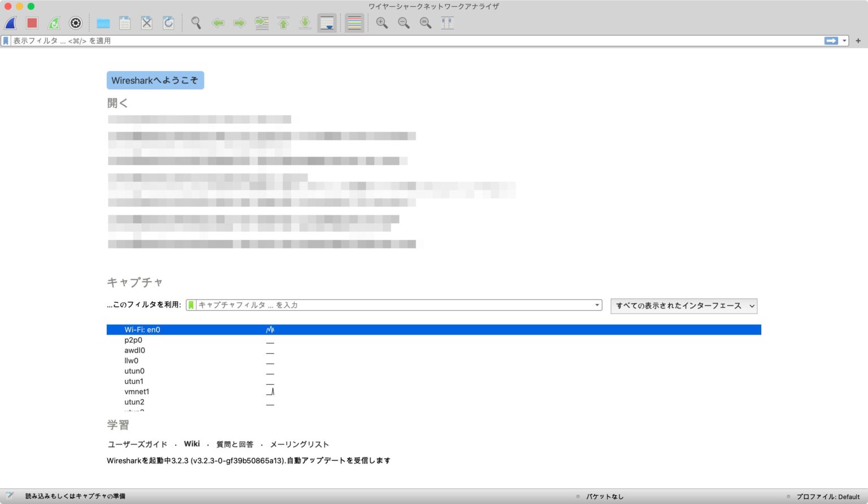Select p2p0 interface
The image size is (868, 504).
433,340
